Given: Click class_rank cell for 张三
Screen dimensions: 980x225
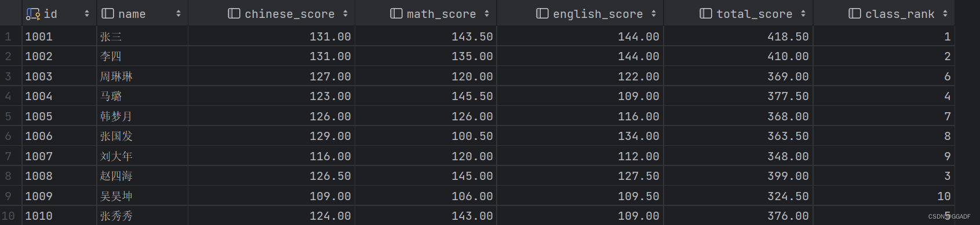Looking at the screenshot, I should click(884, 36).
